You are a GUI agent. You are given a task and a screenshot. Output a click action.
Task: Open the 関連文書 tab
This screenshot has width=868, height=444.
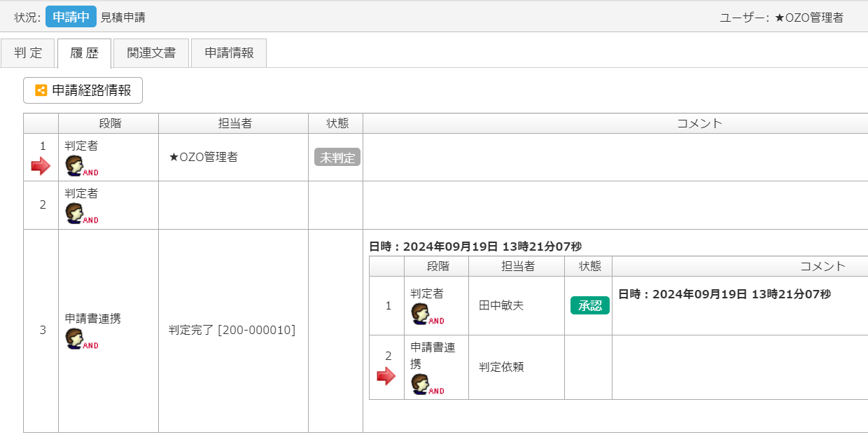tap(151, 53)
